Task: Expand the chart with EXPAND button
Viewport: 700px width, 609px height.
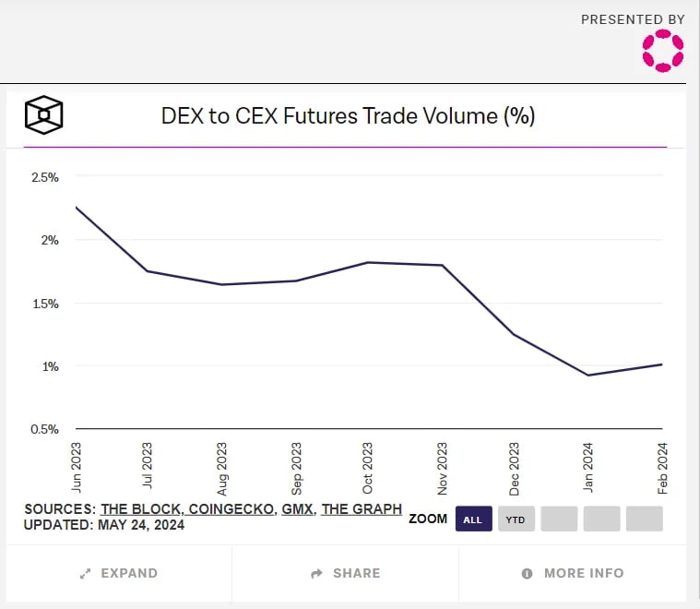Action: pos(119,573)
